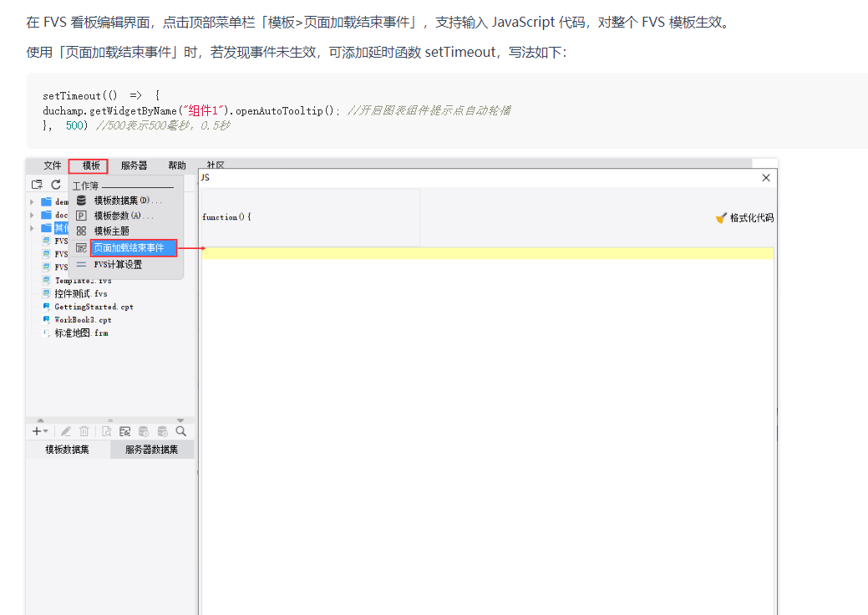The image size is (868, 615).
Task: Click the down arrow panel handle
Action: point(180,420)
